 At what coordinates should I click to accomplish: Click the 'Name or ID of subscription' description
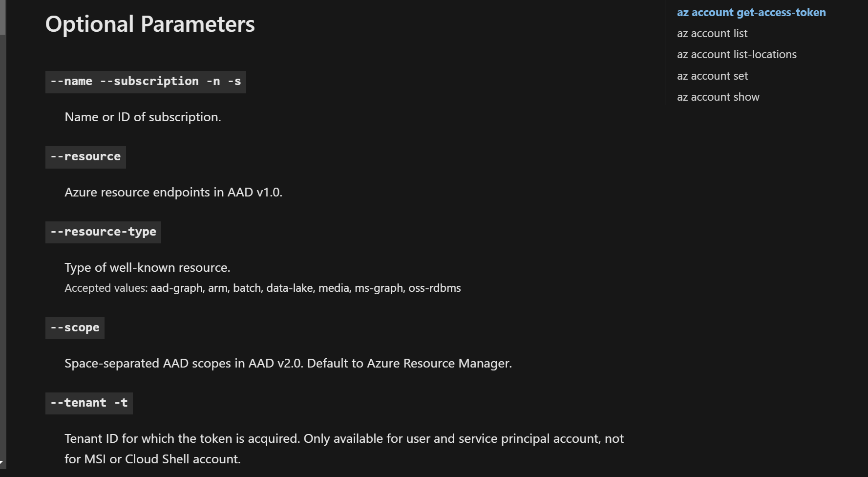coord(143,117)
